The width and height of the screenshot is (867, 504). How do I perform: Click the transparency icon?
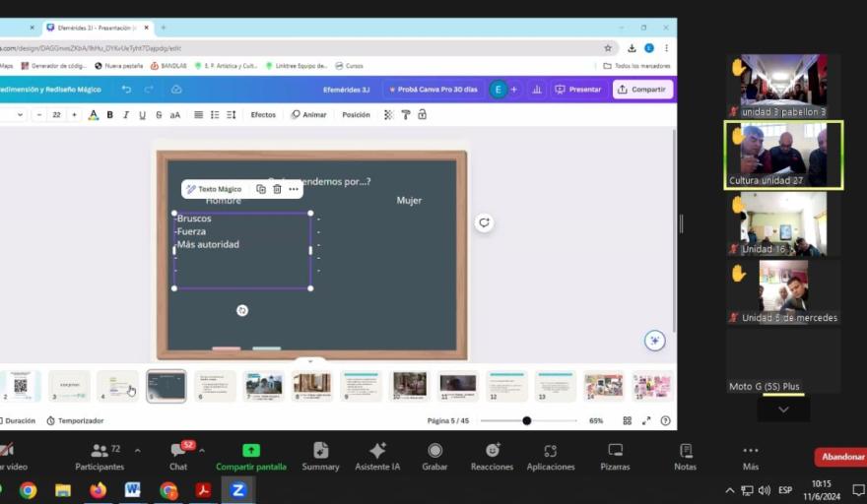[389, 115]
